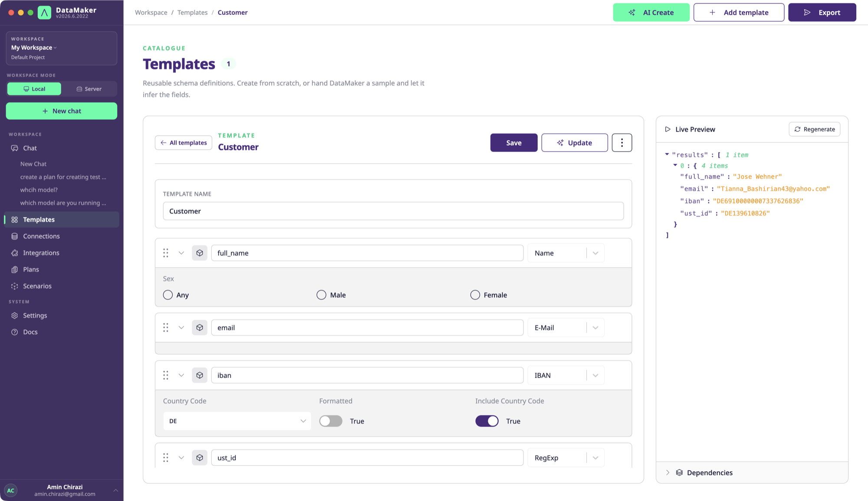Collapse the iban field options
Viewport: 868px width, 501px height.
tap(181, 375)
